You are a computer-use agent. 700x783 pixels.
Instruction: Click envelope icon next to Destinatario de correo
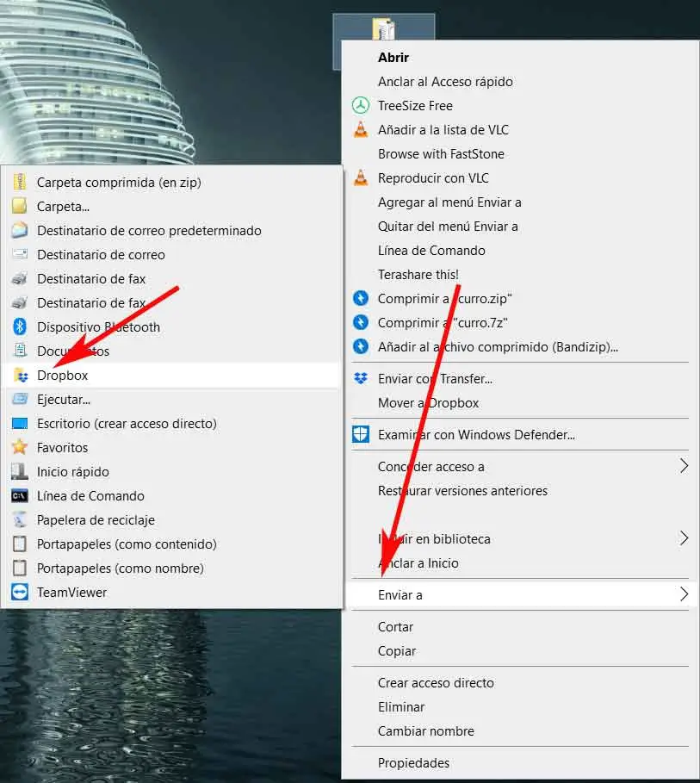[20, 253]
